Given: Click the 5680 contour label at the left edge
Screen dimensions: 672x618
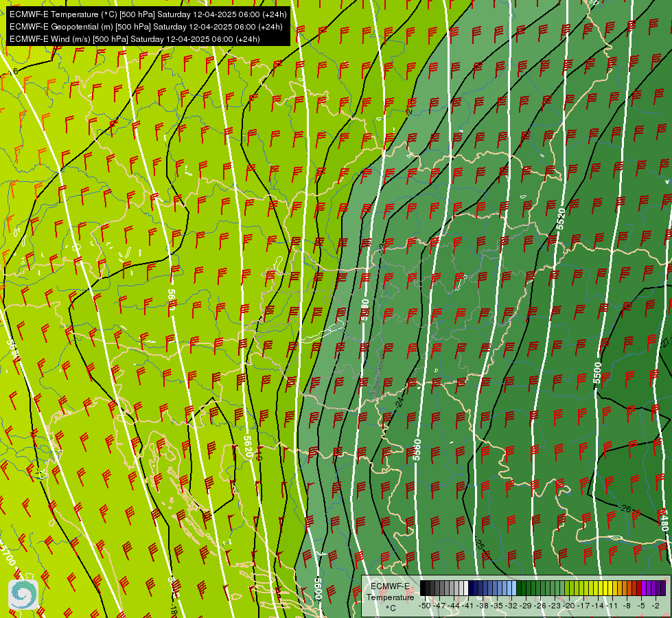Looking at the screenshot, I should [x=14, y=350].
